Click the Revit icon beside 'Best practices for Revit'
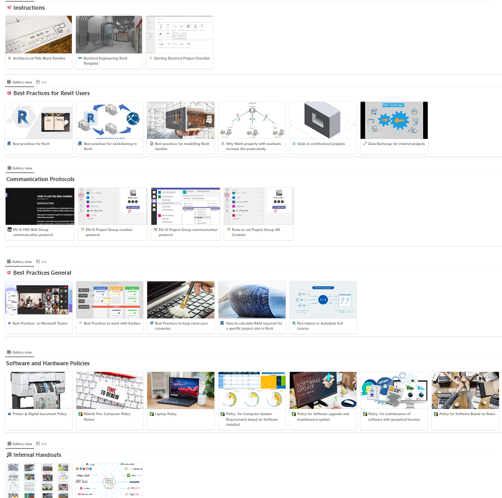This screenshot has height=498, width=502. tap(9, 144)
